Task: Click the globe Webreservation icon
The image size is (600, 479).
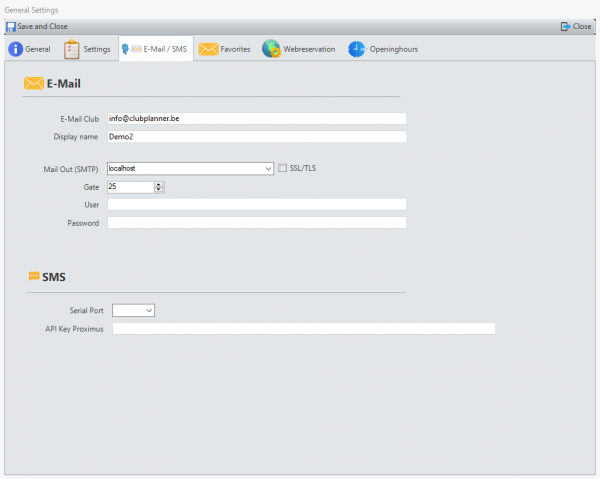Action: 271,49
